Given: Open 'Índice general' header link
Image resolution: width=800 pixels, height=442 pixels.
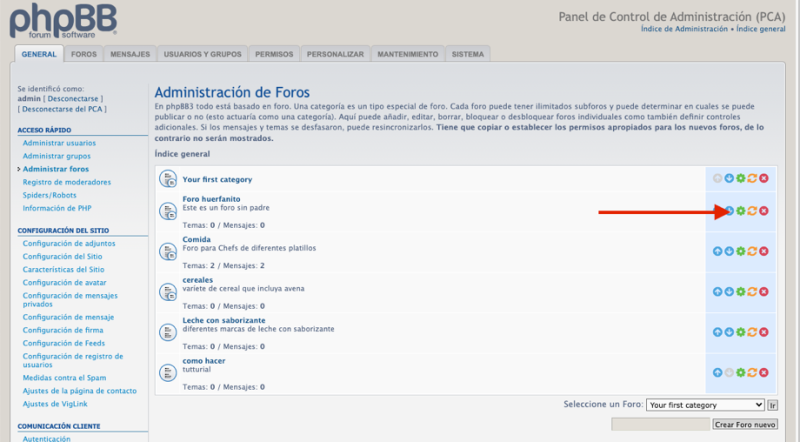Looking at the screenshot, I should coord(761,29).
